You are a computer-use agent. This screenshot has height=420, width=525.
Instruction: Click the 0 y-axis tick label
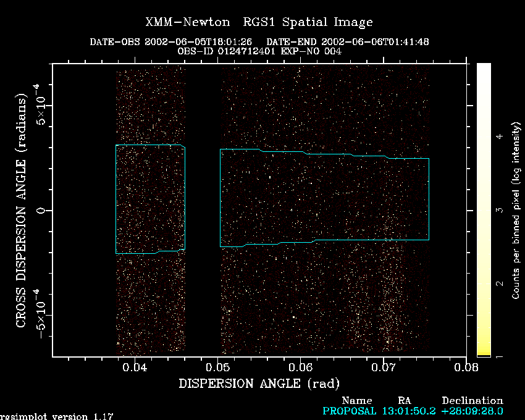click(x=41, y=211)
